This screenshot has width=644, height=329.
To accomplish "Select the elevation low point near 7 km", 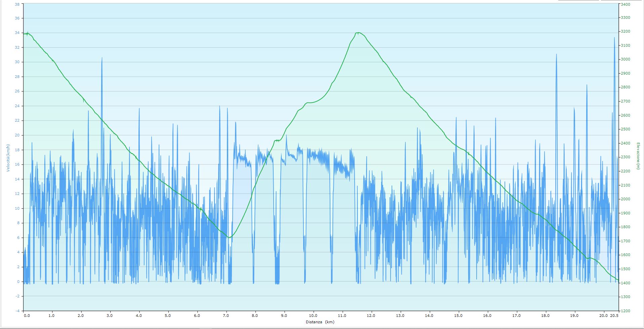I will coord(229,238).
